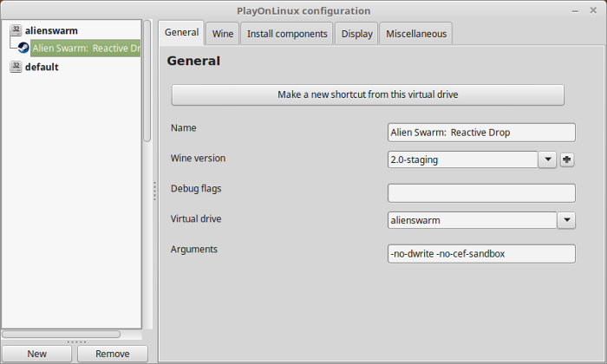Click the Virtual drive combo box text

click(x=473, y=220)
